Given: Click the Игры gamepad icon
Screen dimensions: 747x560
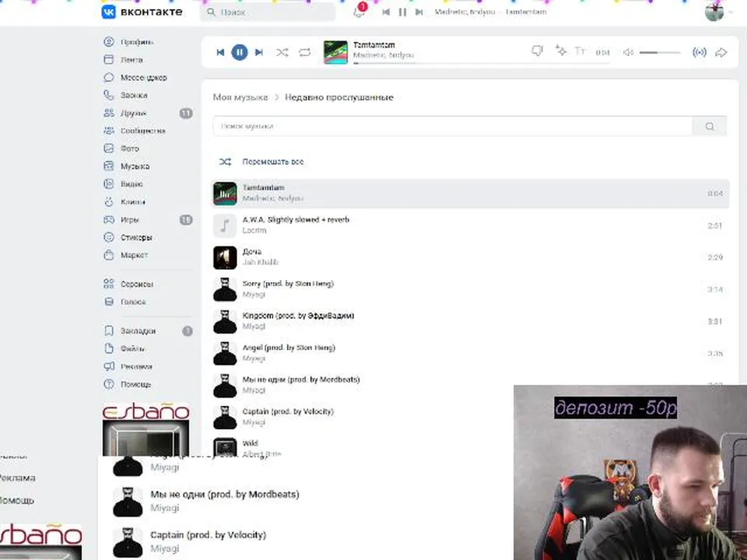Looking at the screenshot, I should [x=109, y=219].
